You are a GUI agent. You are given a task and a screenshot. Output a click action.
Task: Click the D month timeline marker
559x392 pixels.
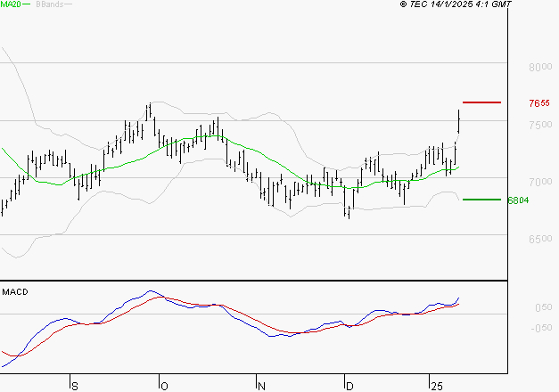click(349, 387)
